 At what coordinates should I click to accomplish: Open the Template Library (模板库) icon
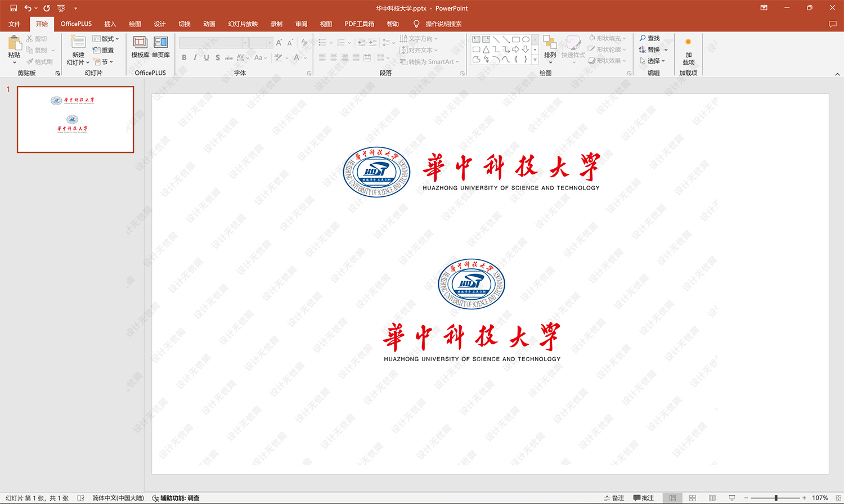[140, 42]
